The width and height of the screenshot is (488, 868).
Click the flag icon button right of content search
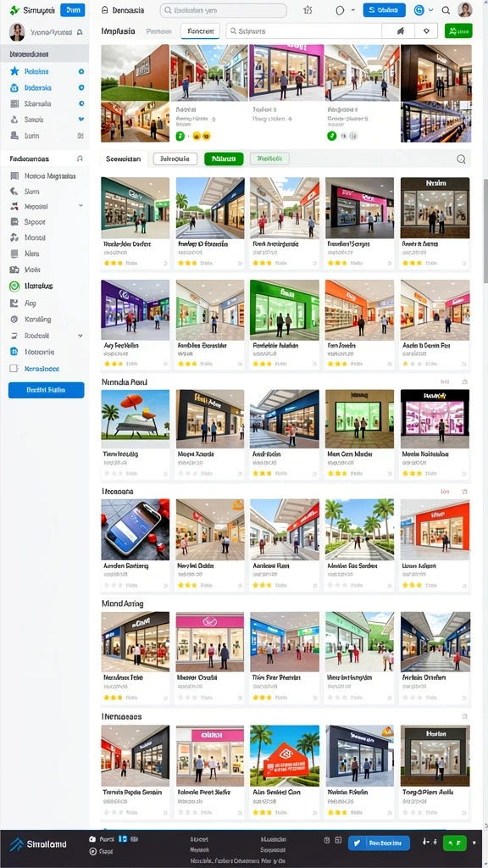click(x=402, y=31)
